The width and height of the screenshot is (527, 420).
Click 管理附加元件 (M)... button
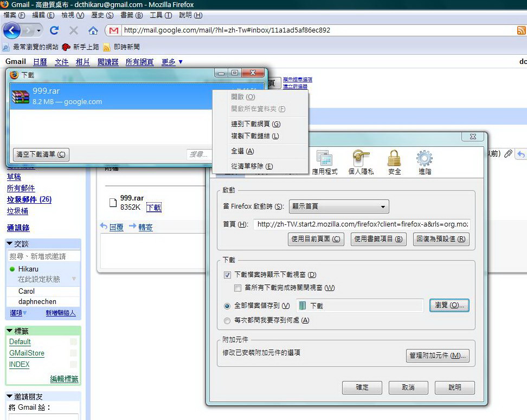coord(438,356)
